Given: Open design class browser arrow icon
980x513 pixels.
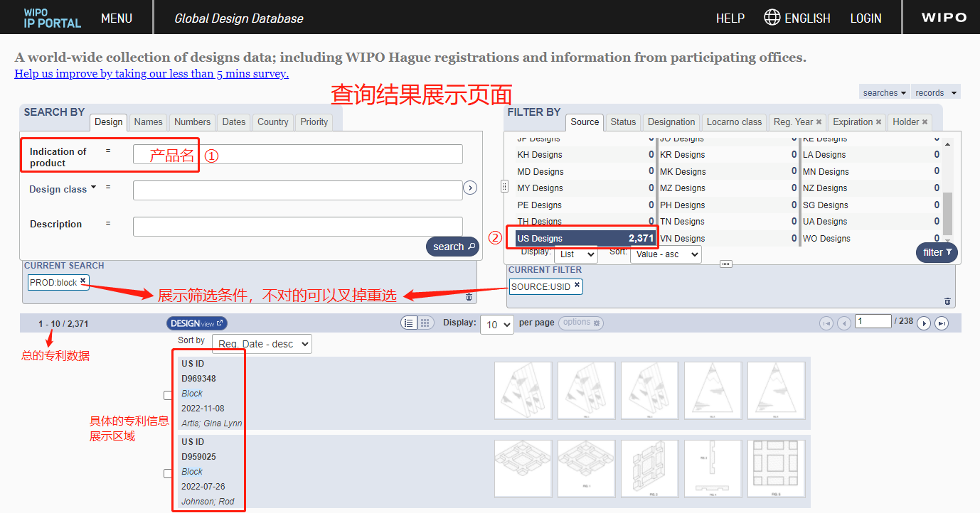Looking at the screenshot, I should pyautogui.click(x=469, y=188).
